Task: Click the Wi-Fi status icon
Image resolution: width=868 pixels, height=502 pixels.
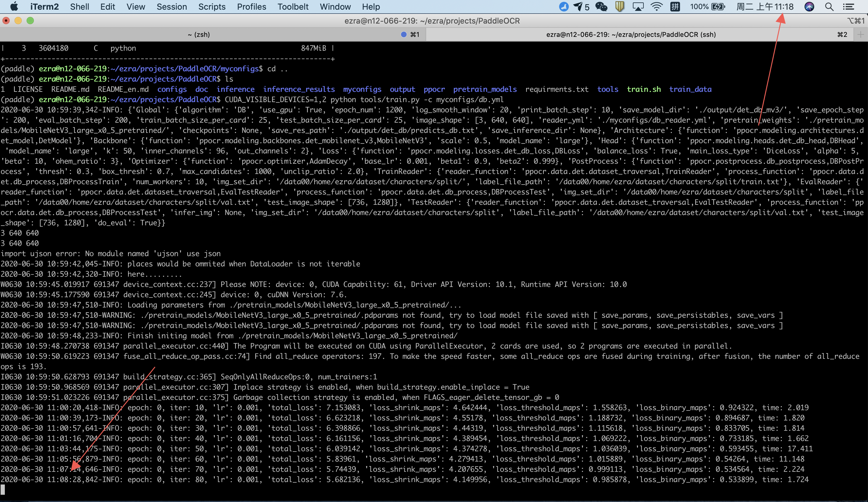Action: pos(656,7)
